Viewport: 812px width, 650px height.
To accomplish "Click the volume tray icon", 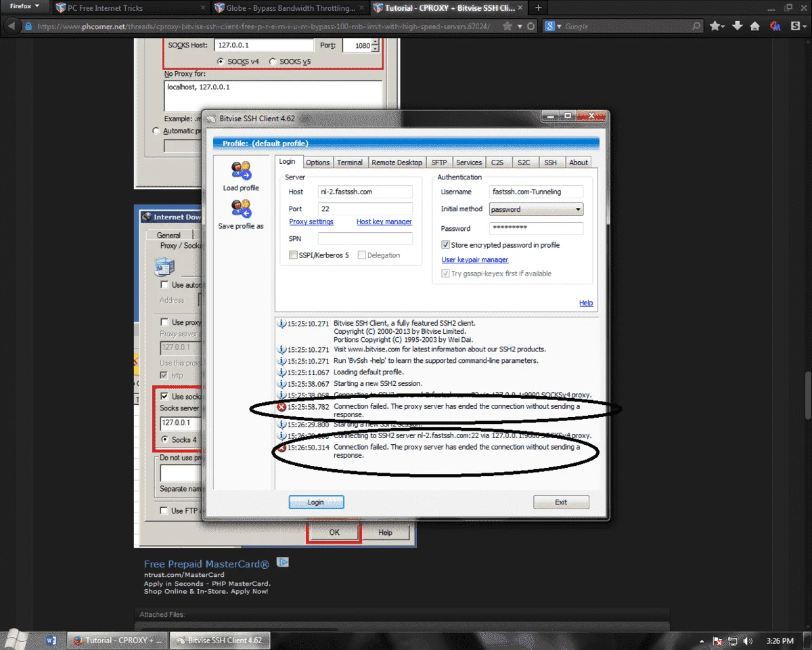I will click(748, 641).
